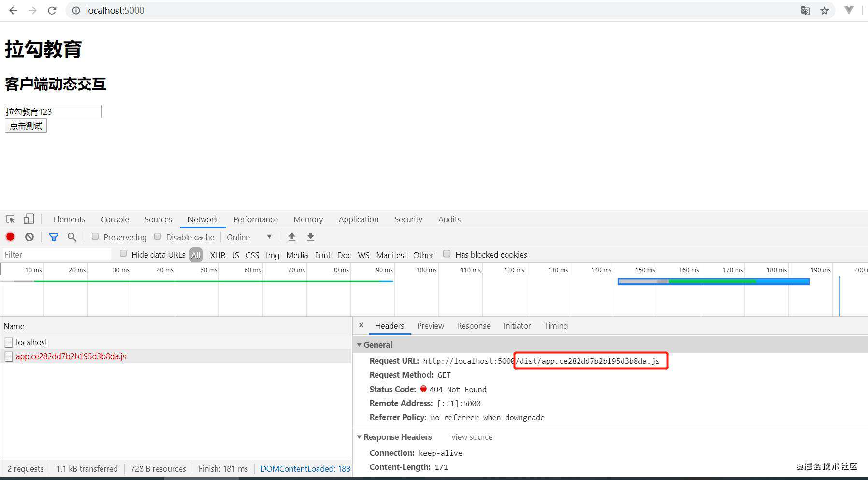Collapse the Response Headers section
This screenshot has height=480, width=868.
pos(359,437)
